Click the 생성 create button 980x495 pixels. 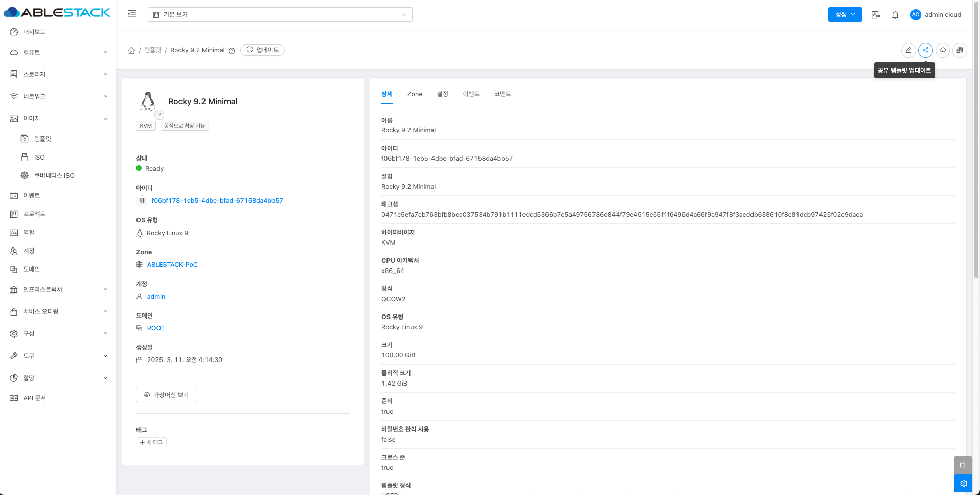click(x=845, y=14)
